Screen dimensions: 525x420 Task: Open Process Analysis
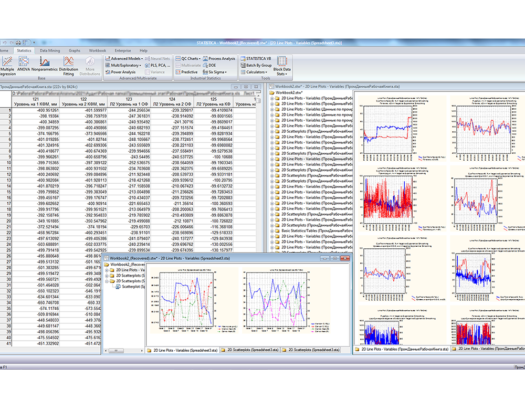pyautogui.click(x=219, y=59)
